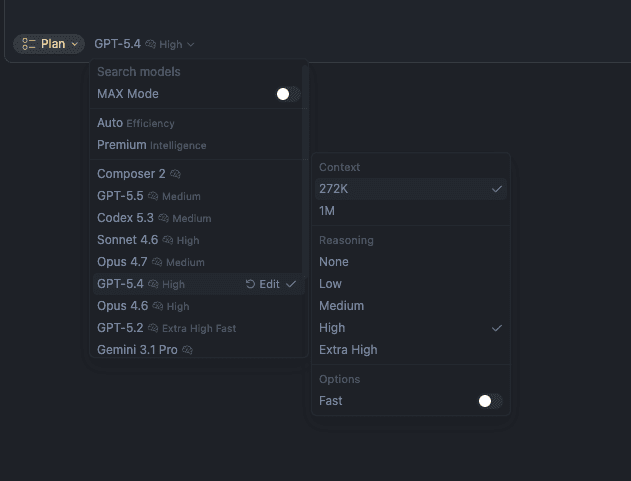
Task: Choose GPT-5.2 Extra High Fast model
Action: click(198, 328)
